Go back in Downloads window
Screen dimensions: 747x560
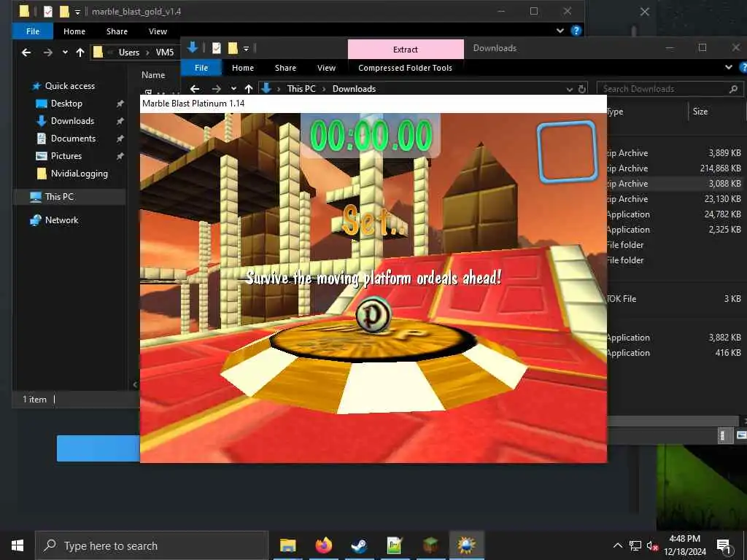point(194,88)
